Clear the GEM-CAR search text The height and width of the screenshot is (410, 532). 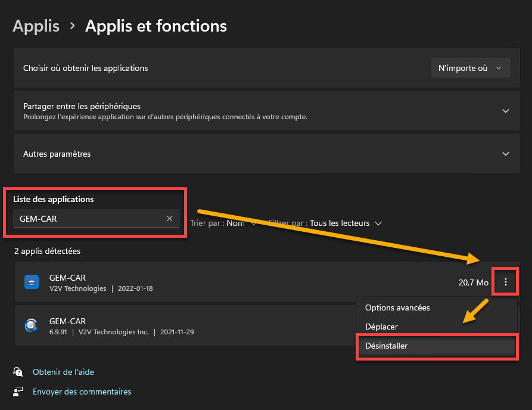pos(170,219)
